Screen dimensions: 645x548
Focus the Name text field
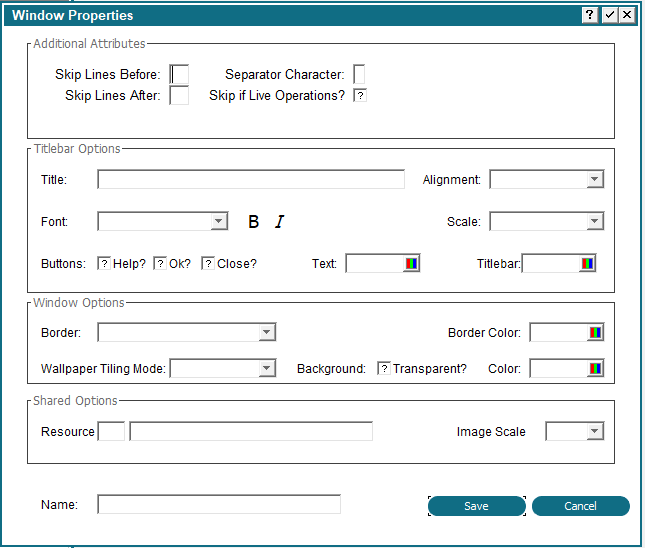coord(219,504)
